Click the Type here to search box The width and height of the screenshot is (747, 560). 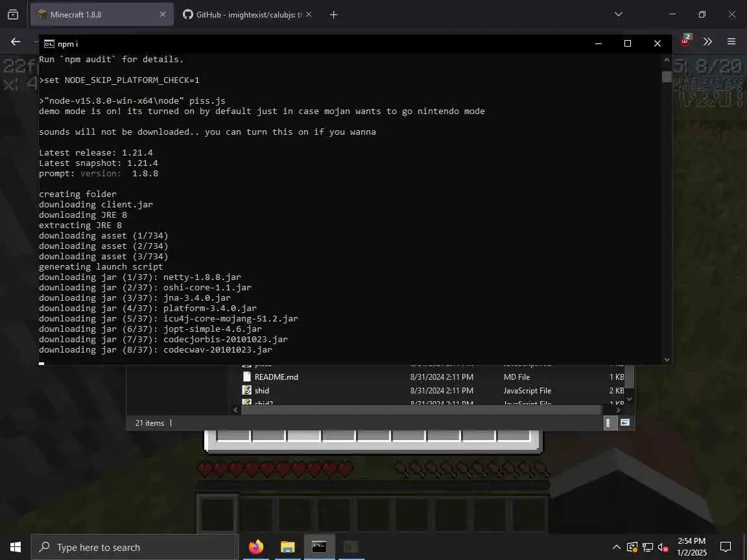point(135,547)
